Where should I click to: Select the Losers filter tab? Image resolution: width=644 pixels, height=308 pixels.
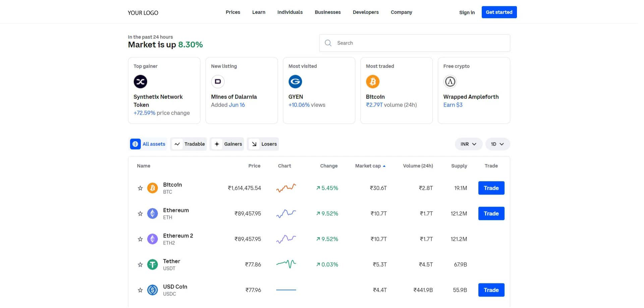point(263,144)
